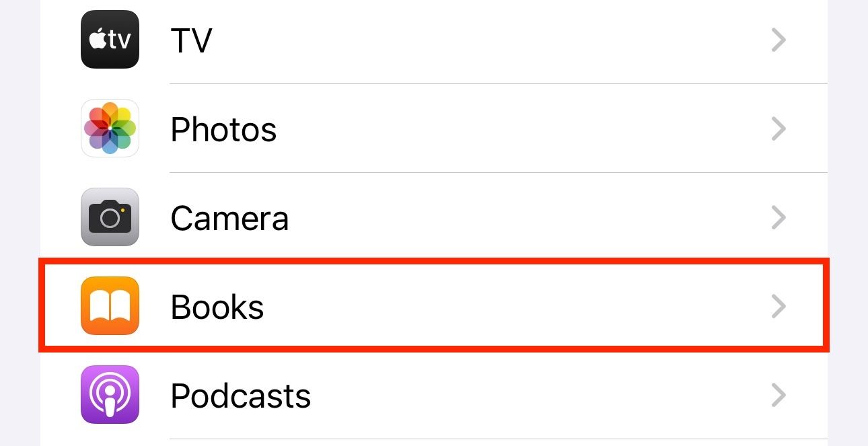Open Camera using its right chevron
The height and width of the screenshot is (446, 868).
(779, 217)
